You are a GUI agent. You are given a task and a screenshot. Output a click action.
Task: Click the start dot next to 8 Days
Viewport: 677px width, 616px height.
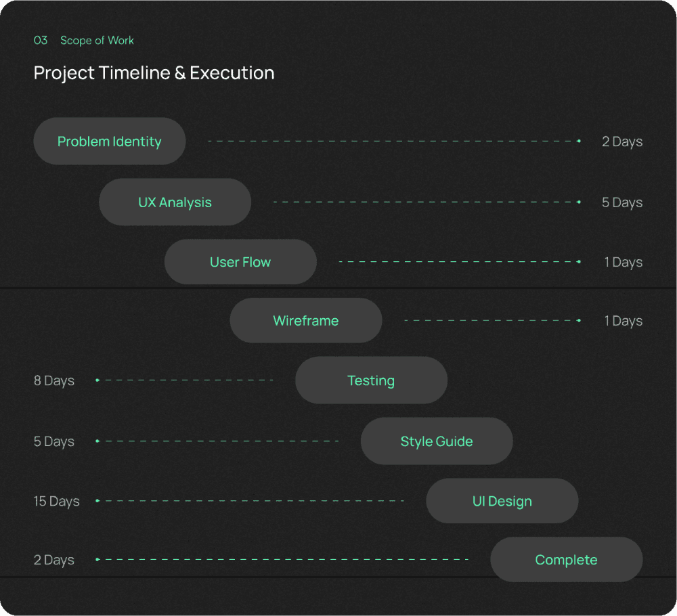coord(97,380)
